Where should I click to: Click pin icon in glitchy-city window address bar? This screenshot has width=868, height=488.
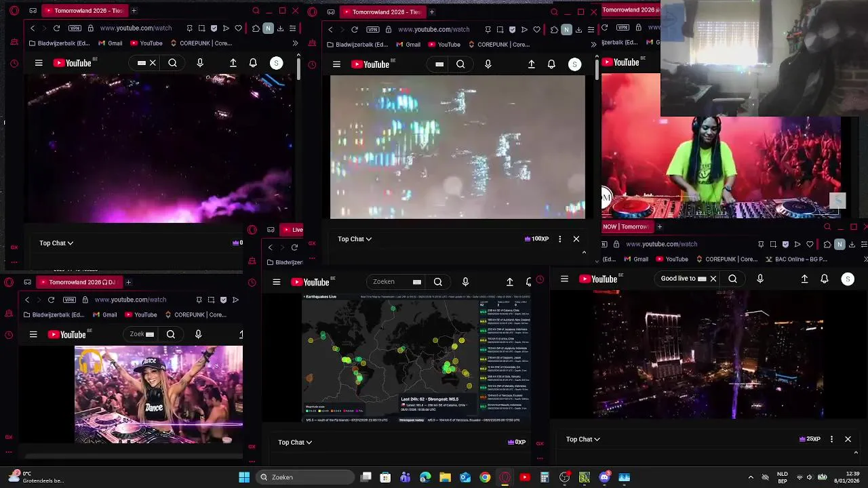click(488, 30)
